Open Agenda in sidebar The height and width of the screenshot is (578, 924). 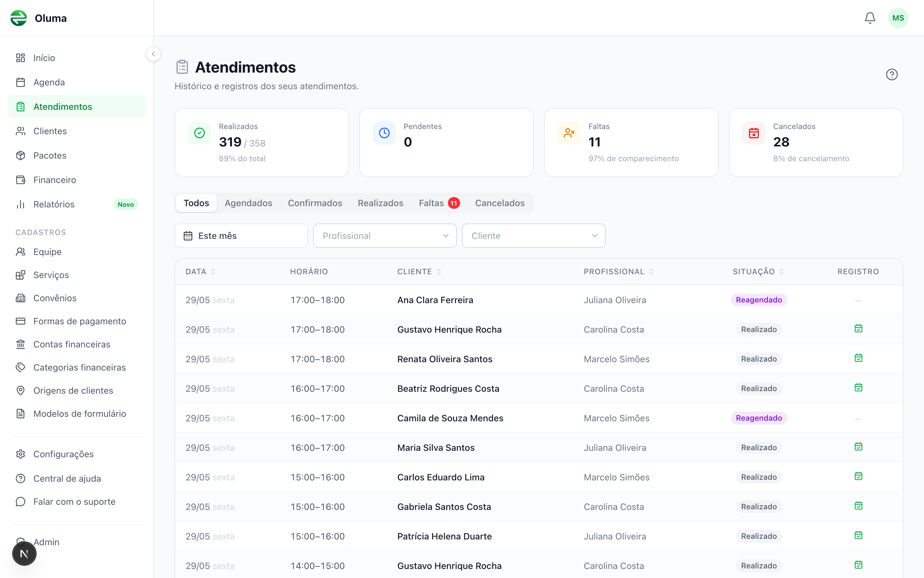[x=76, y=82]
